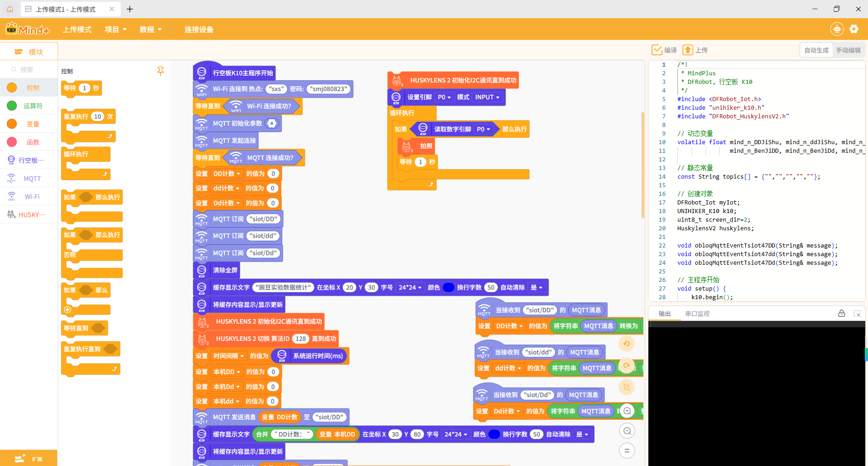The image size is (868, 466).
Task: Switch code view to 手动编辑 mode
Action: click(848, 50)
